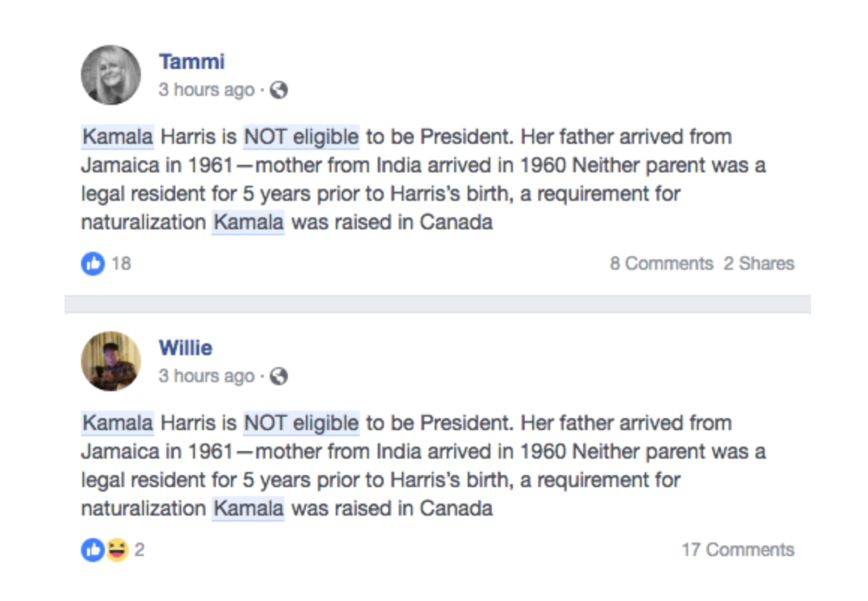Click the like reaction icon on Willie's post

point(92,549)
